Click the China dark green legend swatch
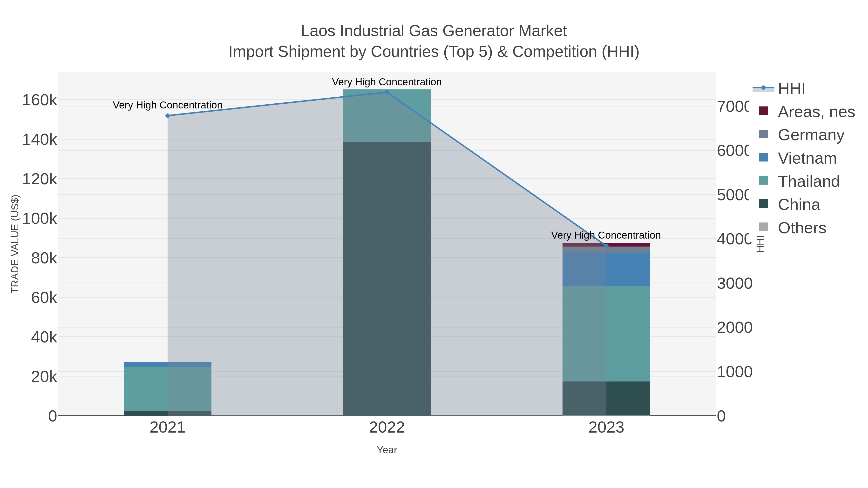This screenshot has height=488, width=868. (x=764, y=204)
